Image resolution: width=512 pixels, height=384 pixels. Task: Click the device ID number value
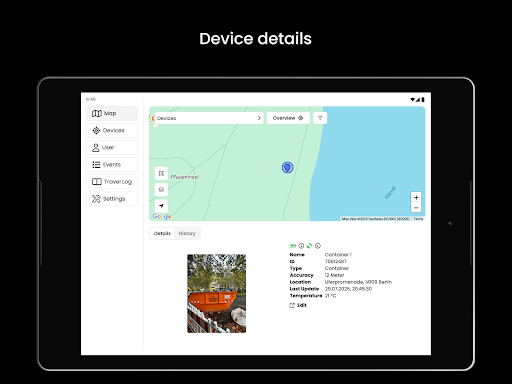pyautogui.click(x=335, y=262)
